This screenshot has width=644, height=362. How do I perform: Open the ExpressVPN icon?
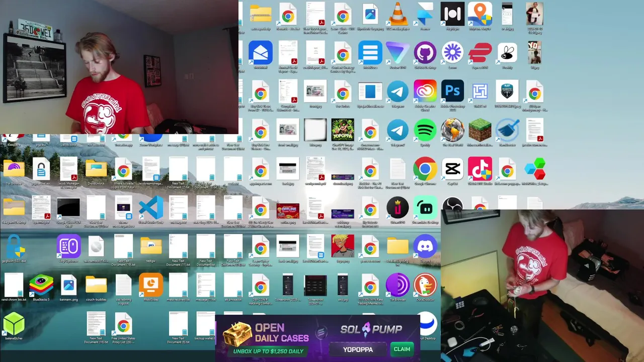(x=480, y=53)
